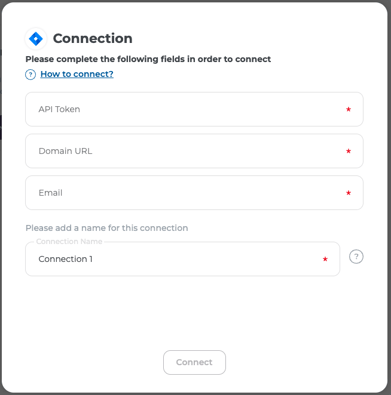Click the red asterisk in Connection Name field
391x395 pixels.
(325, 259)
